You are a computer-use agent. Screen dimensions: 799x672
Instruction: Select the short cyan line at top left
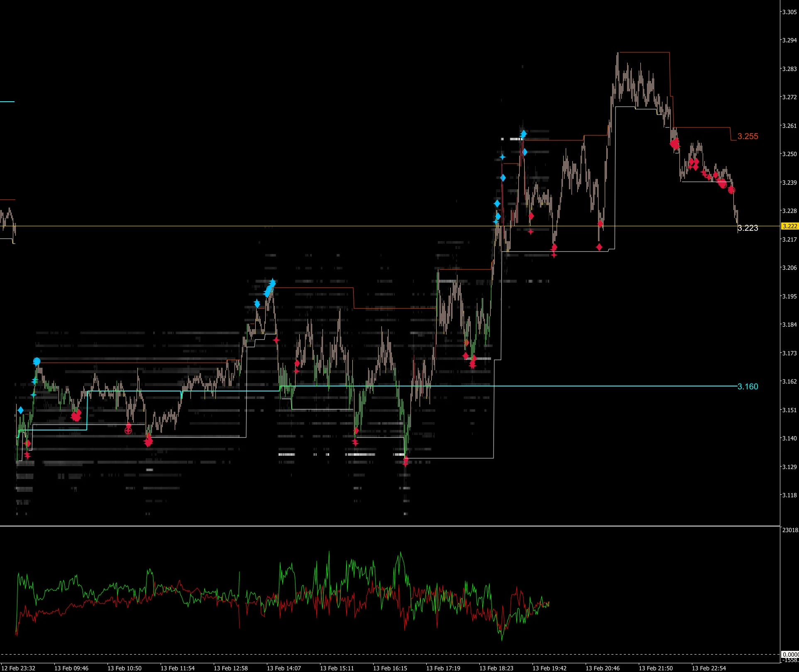tap(7, 101)
